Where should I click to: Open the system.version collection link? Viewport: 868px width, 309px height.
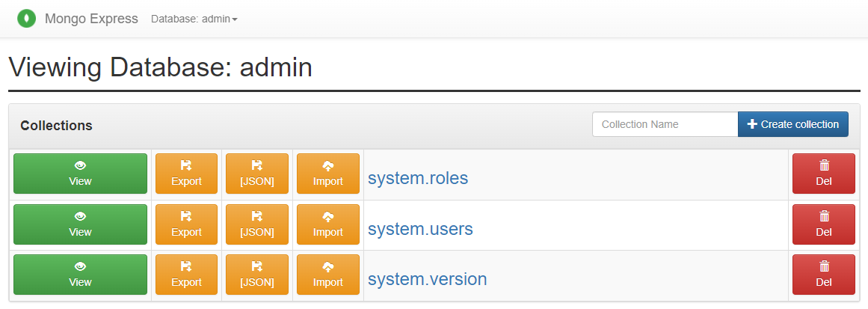pyautogui.click(x=428, y=279)
